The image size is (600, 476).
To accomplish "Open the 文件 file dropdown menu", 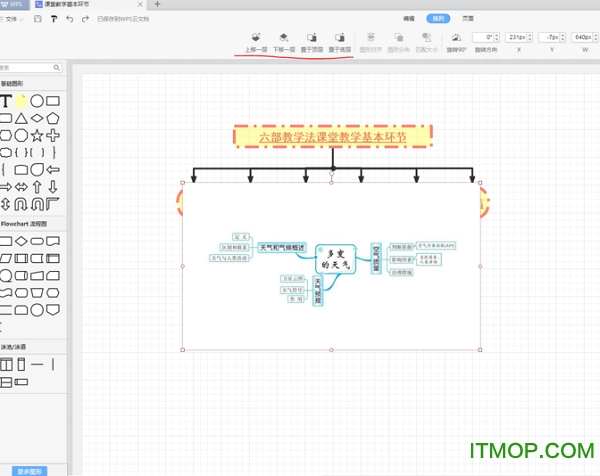I will (x=12, y=19).
